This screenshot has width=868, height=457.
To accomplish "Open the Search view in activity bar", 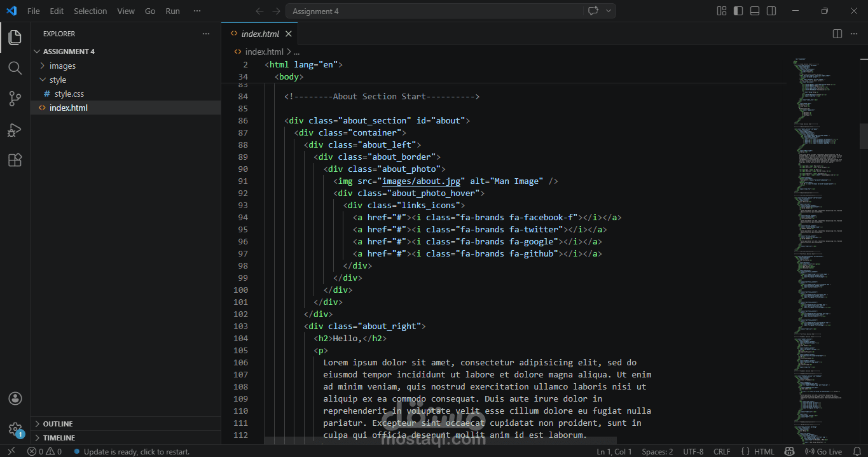I will (x=15, y=67).
